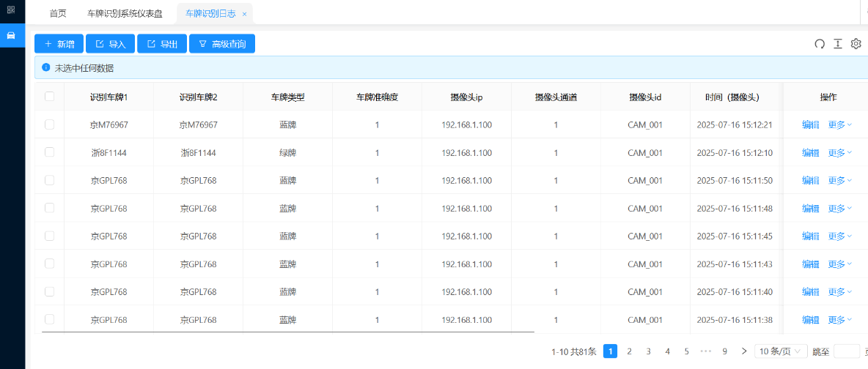Check the row for 京M76967
Screen dimensions: 868x369
click(50, 124)
